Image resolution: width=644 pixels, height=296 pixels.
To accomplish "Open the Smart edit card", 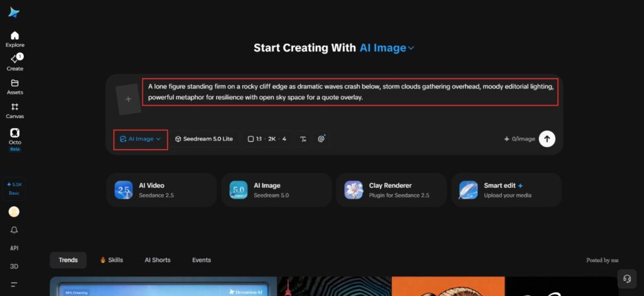I will click(506, 190).
